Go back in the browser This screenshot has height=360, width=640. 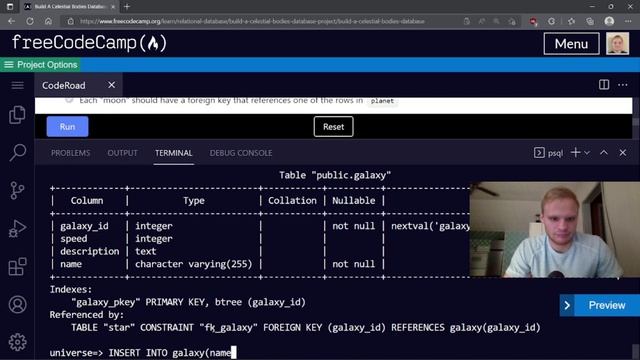[11, 21]
